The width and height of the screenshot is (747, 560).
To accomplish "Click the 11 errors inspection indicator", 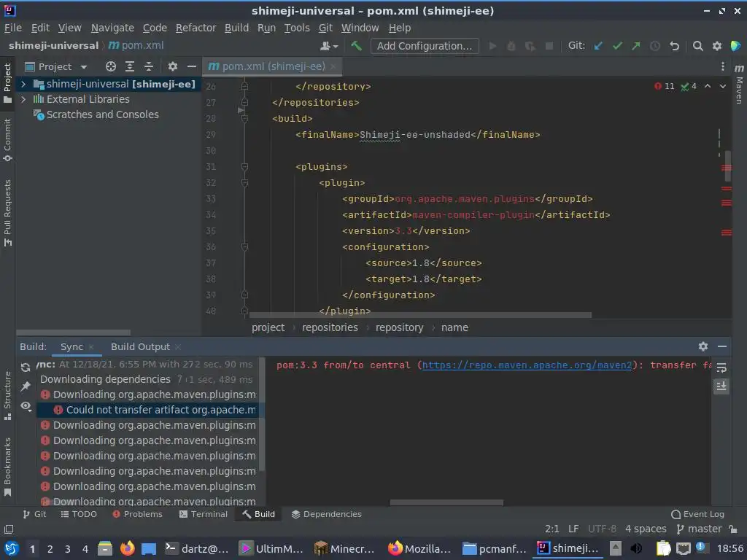I will pos(664,86).
